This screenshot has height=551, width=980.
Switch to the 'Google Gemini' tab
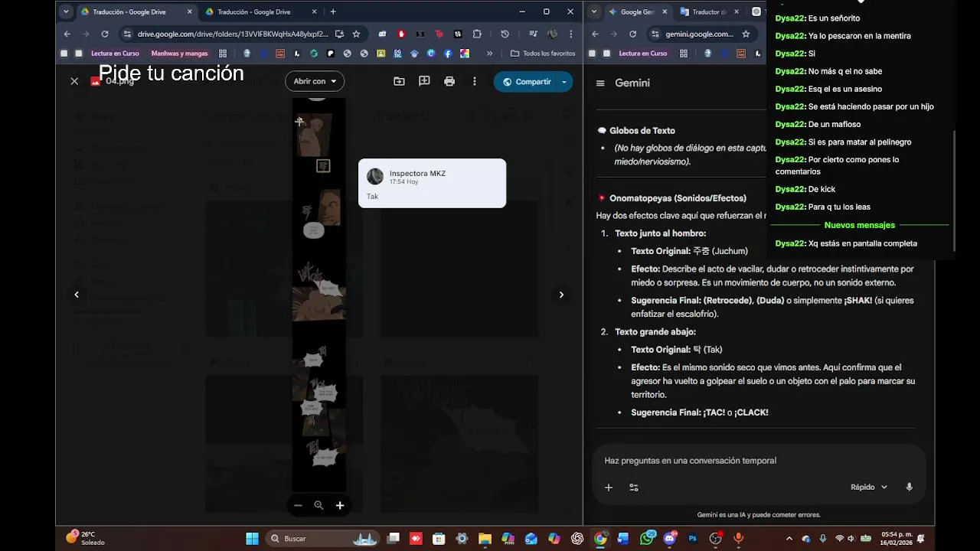(x=638, y=11)
